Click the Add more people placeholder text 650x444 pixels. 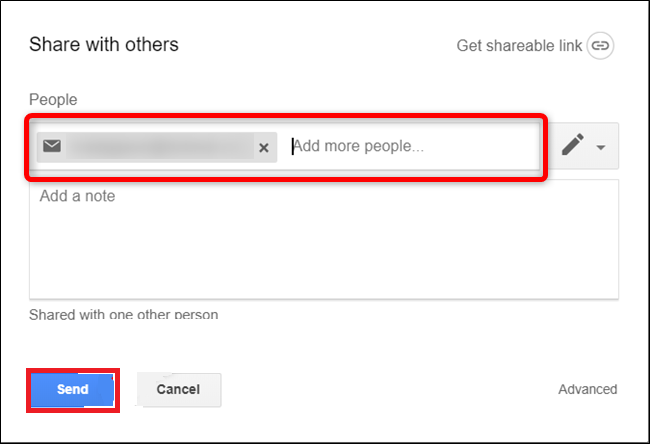point(358,146)
